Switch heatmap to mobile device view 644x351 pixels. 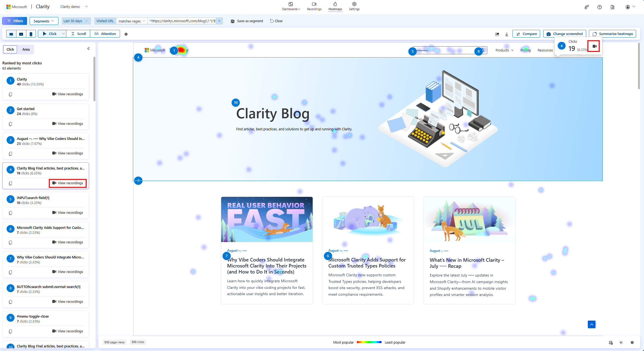point(31,34)
